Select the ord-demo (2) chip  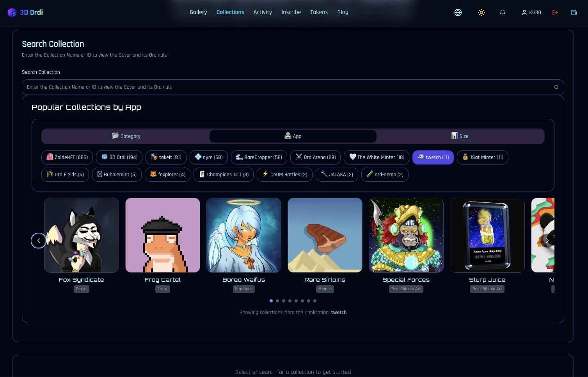(x=385, y=175)
